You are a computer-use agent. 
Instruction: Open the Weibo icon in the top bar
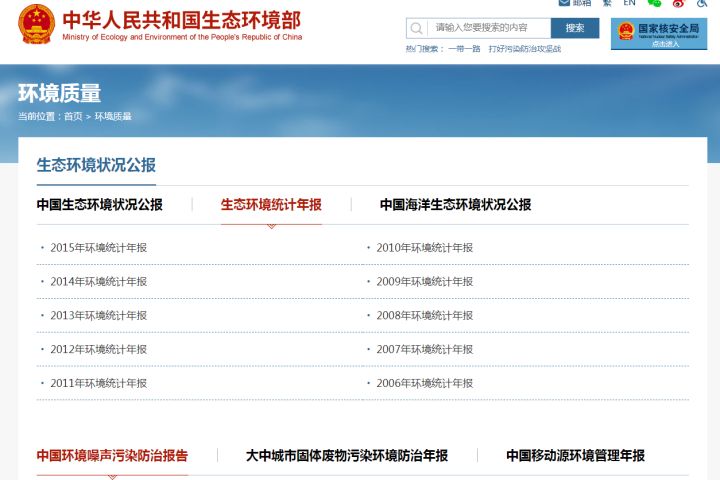[679, 3]
